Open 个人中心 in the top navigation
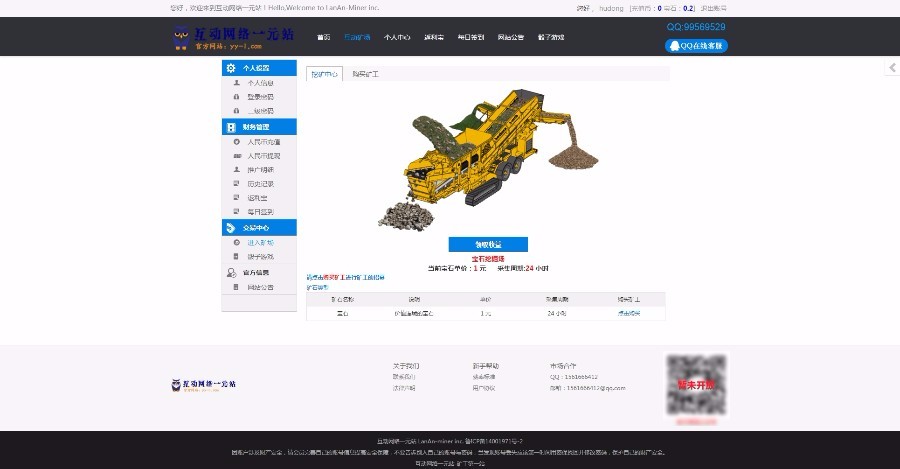This screenshot has width=900, height=469. 397,37
